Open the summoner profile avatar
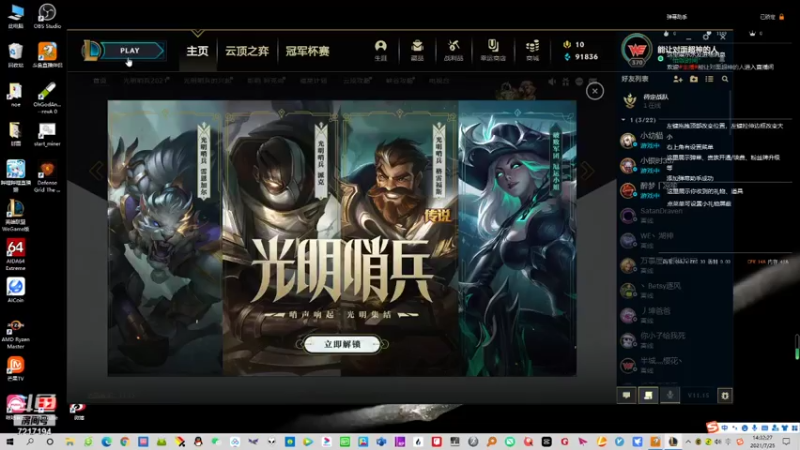The width and height of the screenshot is (800, 450). [636, 50]
